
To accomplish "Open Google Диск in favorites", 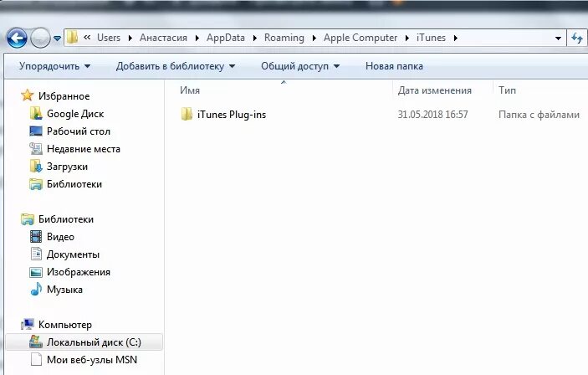I will (x=75, y=114).
